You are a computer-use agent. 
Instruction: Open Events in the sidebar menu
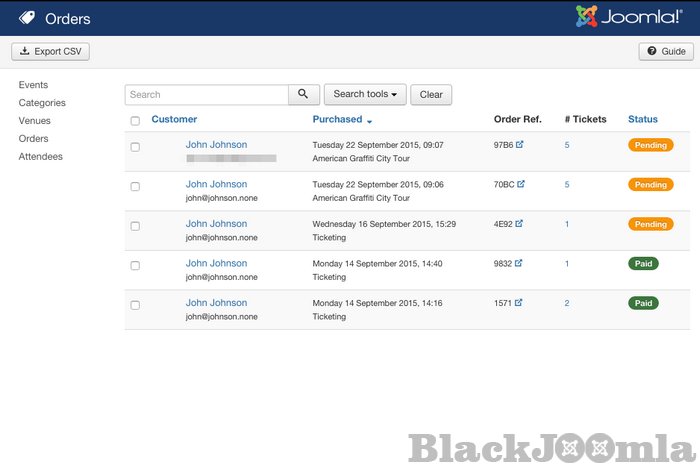[x=33, y=85]
